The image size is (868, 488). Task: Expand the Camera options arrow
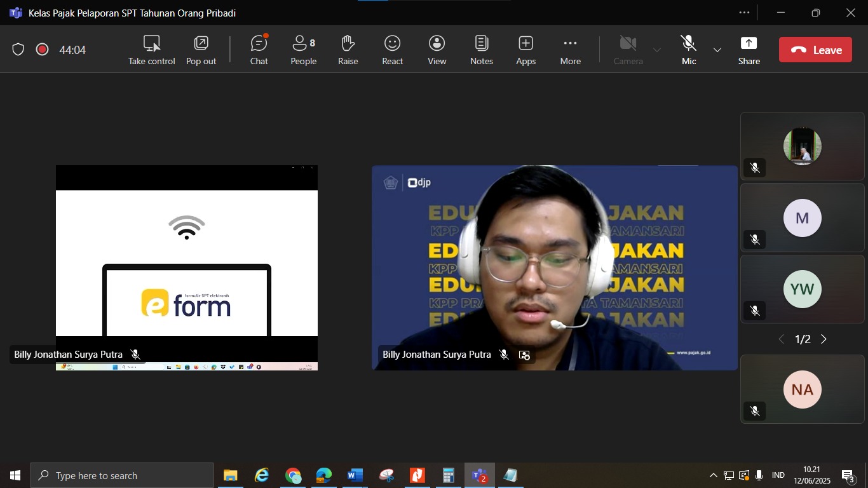click(x=657, y=50)
